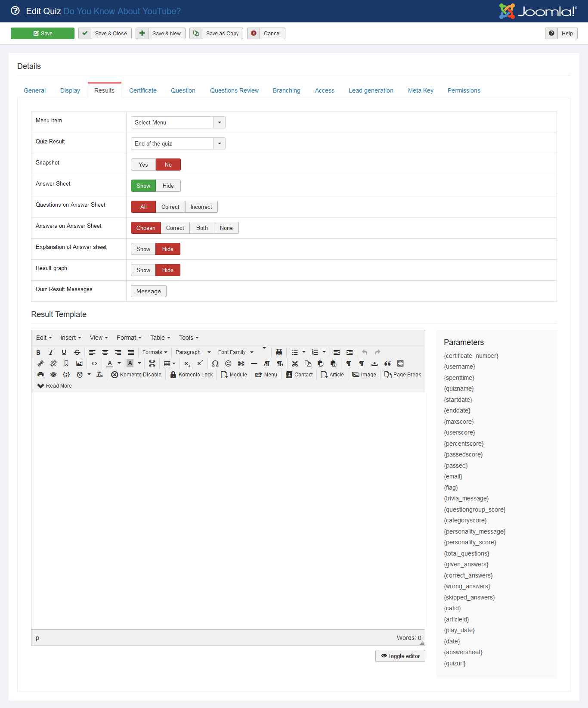Toggle bold formatting in the editor

coord(38,352)
